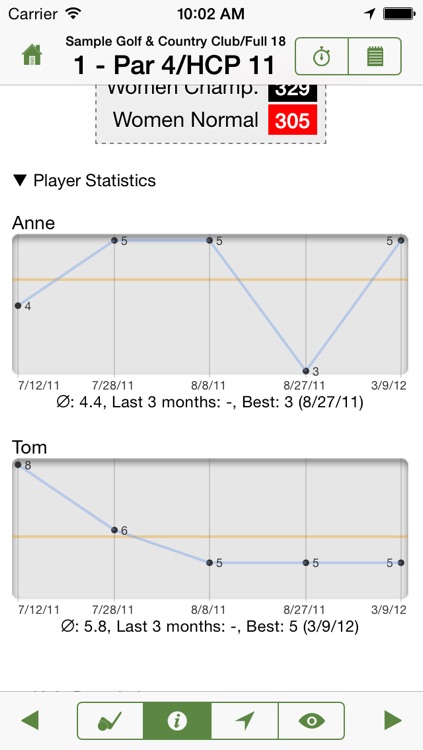Open the eye view tab
Viewport: 423px width, 750px height.
(312, 720)
